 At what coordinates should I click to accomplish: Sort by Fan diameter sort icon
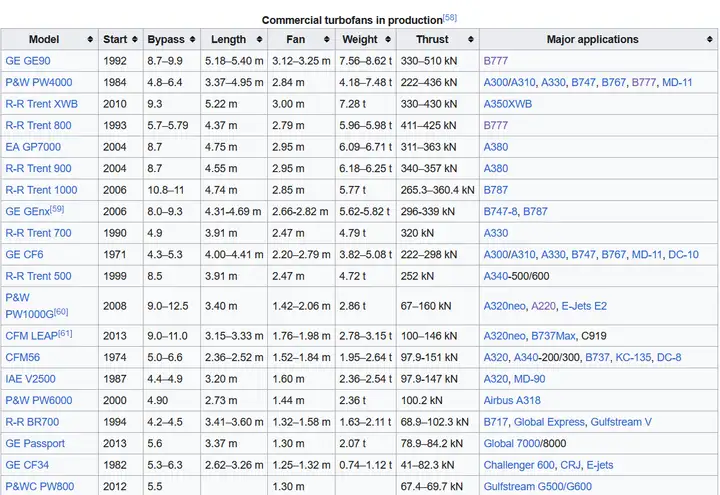(x=326, y=39)
